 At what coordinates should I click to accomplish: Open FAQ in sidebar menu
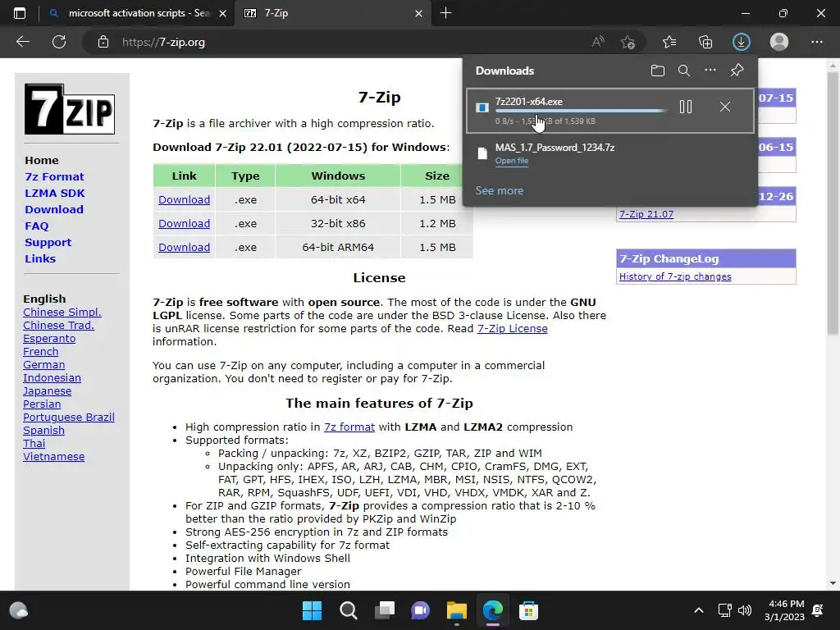pos(36,226)
